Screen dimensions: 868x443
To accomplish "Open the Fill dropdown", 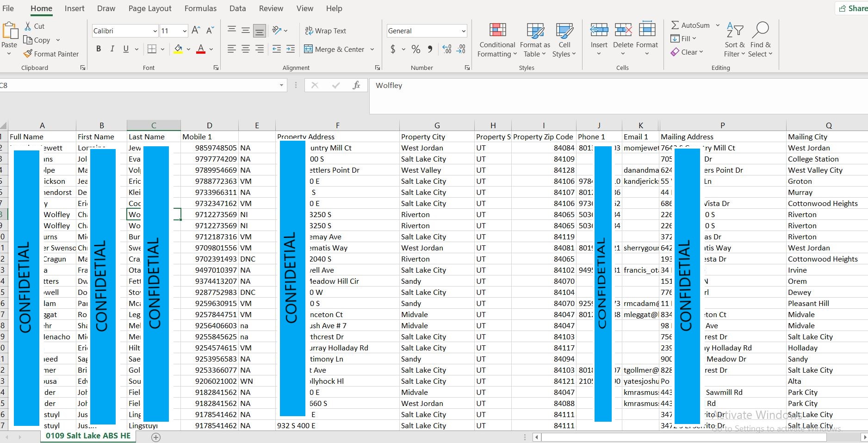I will point(683,38).
